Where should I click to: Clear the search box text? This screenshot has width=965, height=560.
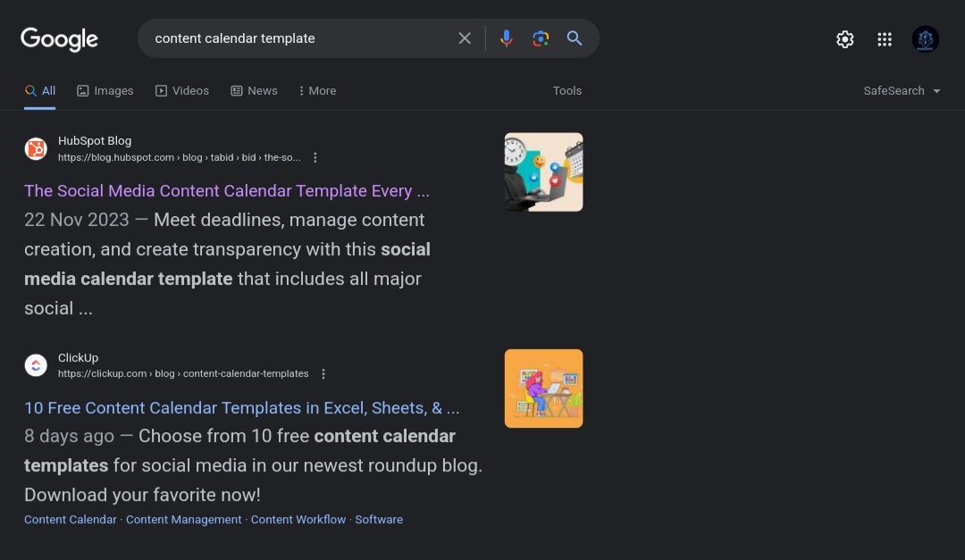pyautogui.click(x=465, y=38)
